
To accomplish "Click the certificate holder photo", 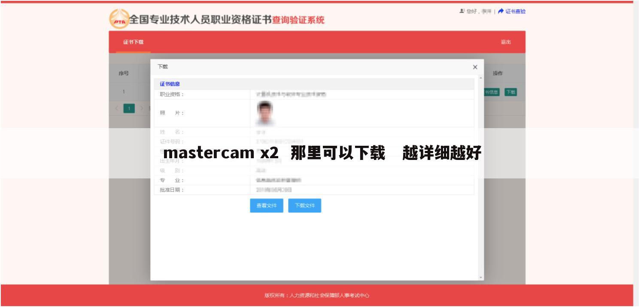I will [x=265, y=113].
